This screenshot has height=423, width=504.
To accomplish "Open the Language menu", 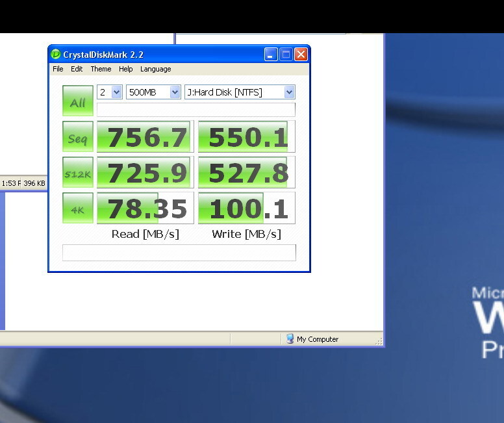I will 156,69.
